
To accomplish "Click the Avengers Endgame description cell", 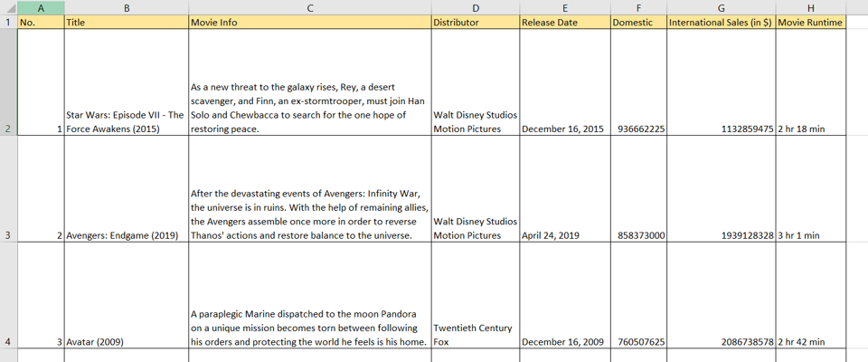I will [x=310, y=188].
